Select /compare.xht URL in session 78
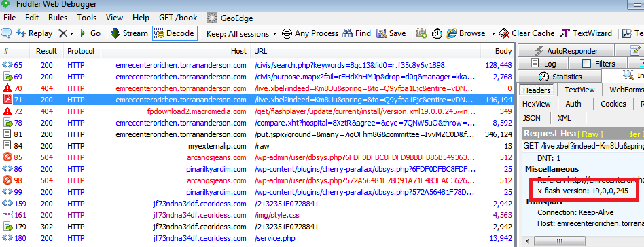This screenshot has height=247, width=644. [x=365, y=122]
